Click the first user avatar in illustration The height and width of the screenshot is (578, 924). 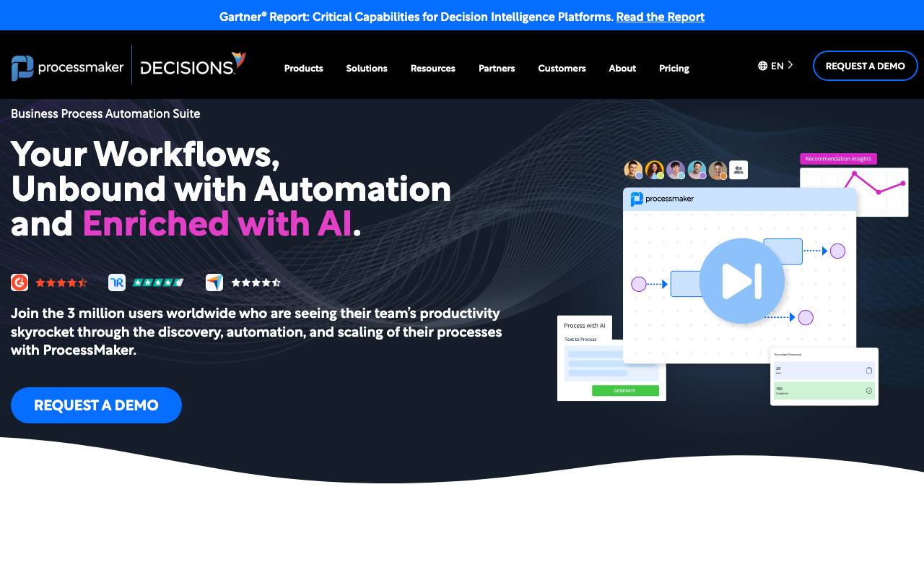[633, 170]
